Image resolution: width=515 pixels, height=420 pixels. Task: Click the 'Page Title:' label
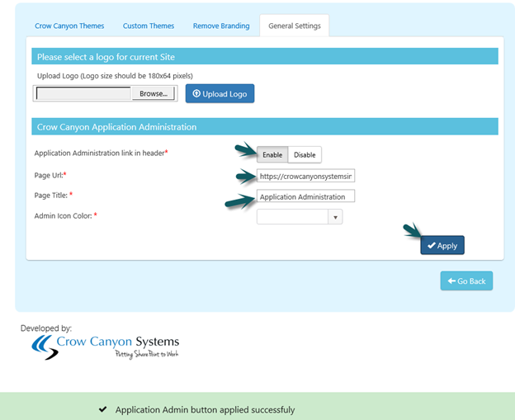[53, 196]
